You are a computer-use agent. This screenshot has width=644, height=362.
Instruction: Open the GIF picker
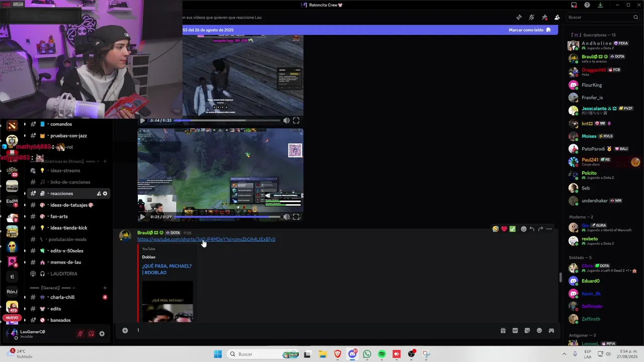pyautogui.click(x=515, y=330)
